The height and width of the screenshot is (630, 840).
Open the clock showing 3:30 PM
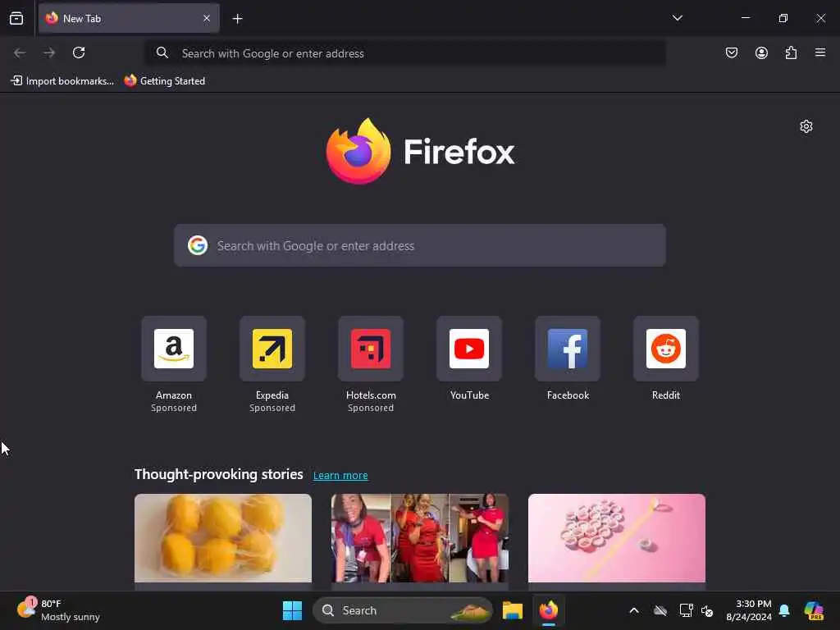point(748,610)
